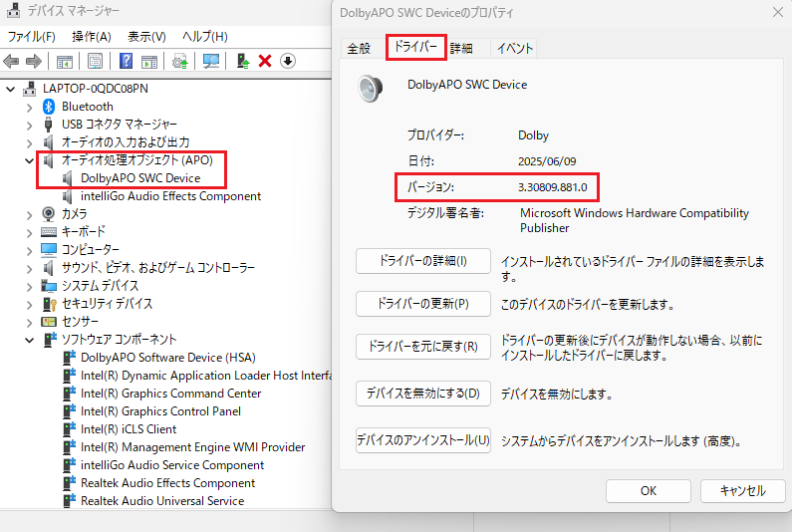Click the back arrow in toolbar
The width and height of the screenshot is (792, 532).
[12, 62]
